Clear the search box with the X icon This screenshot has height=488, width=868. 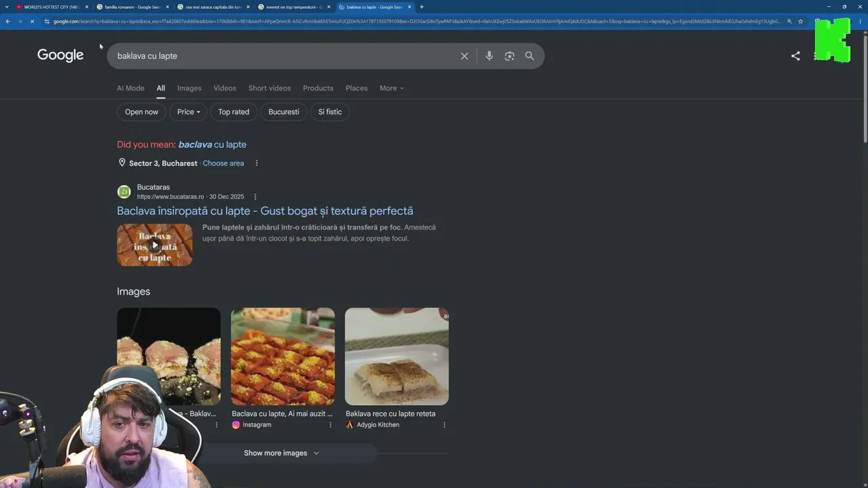tap(465, 56)
